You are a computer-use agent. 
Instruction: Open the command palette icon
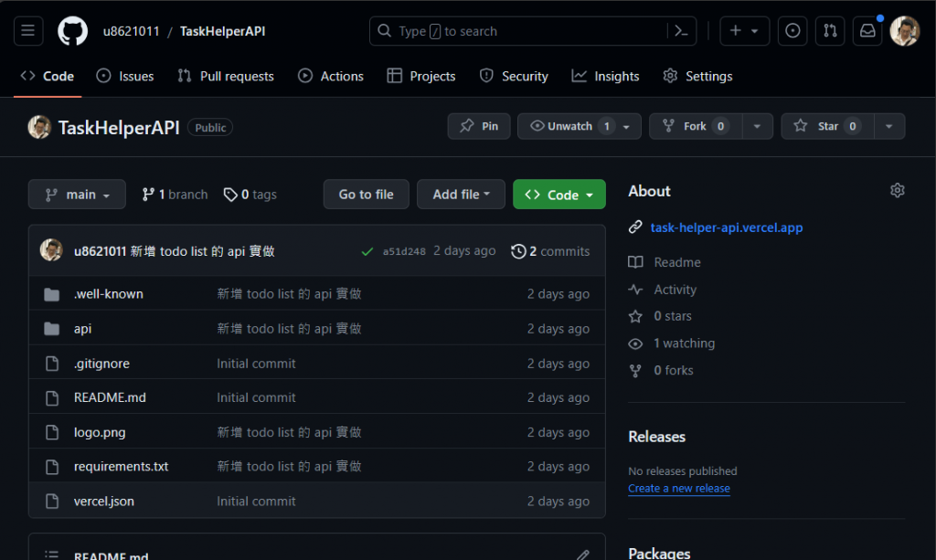pos(681,31)
